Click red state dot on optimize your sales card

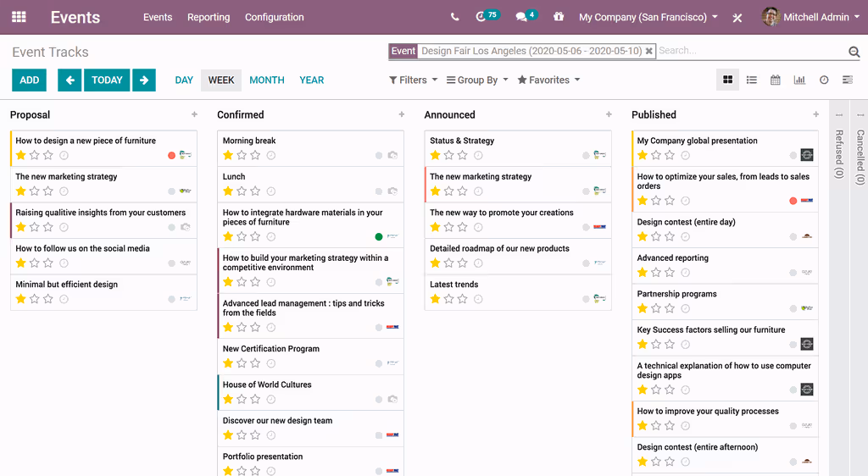[x=793, y=201]
